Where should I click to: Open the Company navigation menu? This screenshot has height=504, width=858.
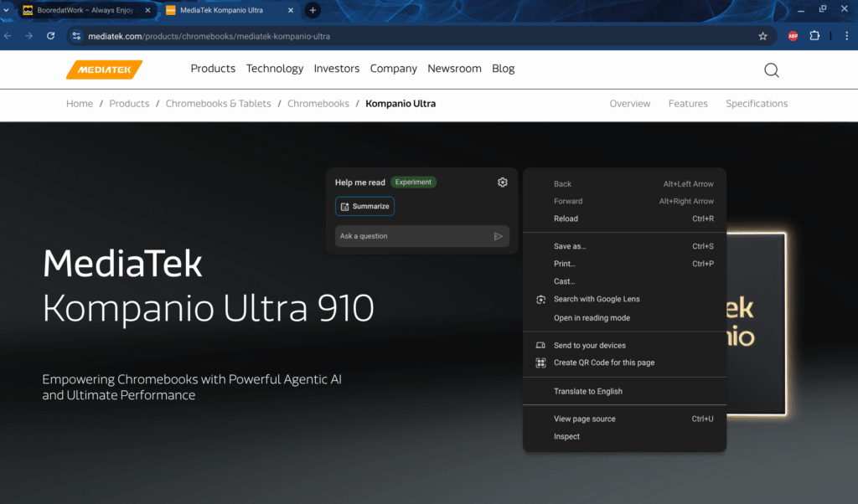point(394,69)
